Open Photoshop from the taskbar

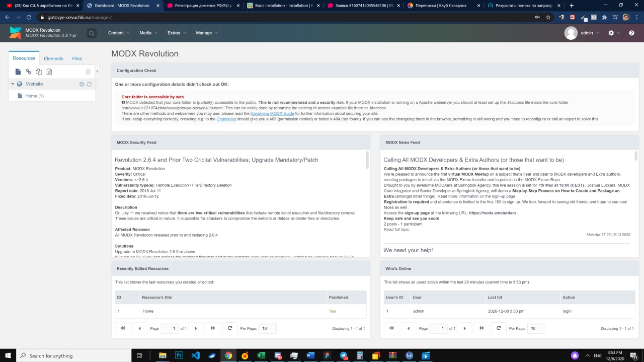pyautogui.click(x=179, y=355)
